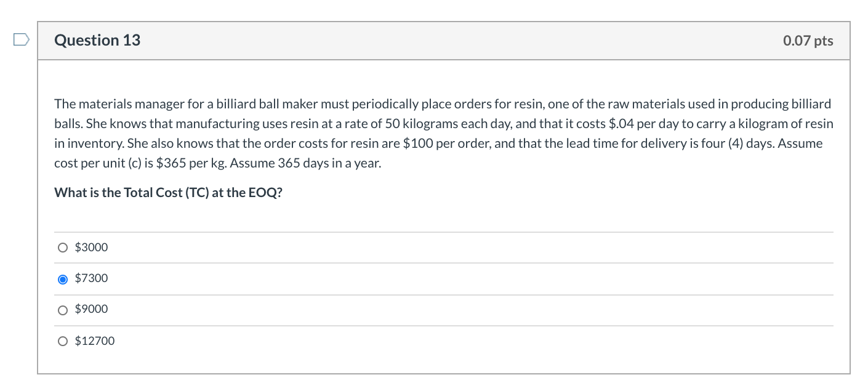Select the $12700 answer option
The height and width of the screenshot is (388, 868).
[x=62, y=341]
